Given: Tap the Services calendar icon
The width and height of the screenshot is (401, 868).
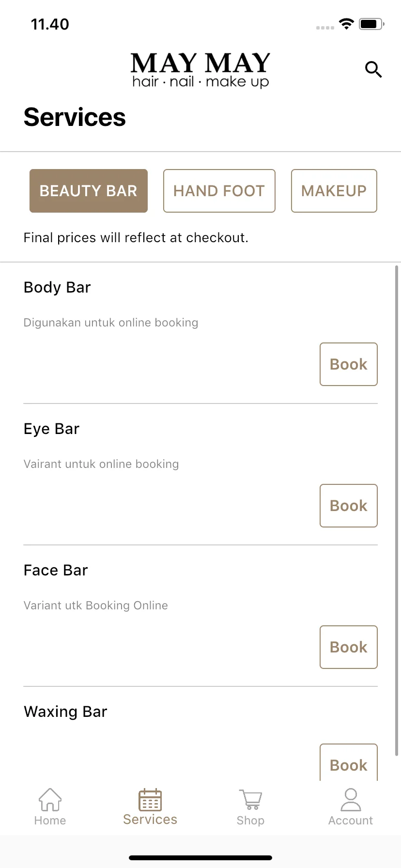Looking at the screenshot, I should tap(150, 800).
